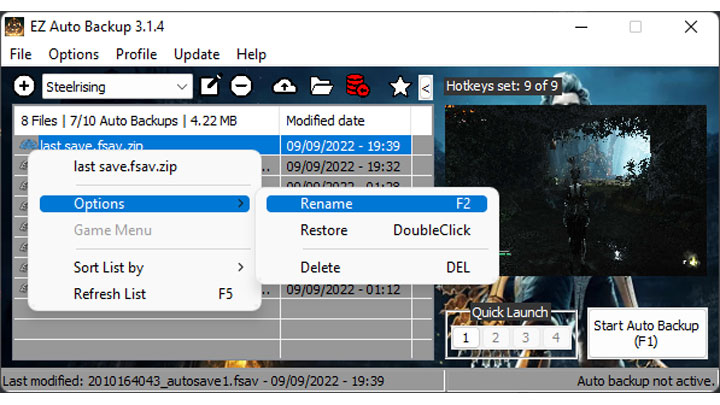The height and width of the screenshot is (405, 720).
Task: Click the Modified date column header
Action: [x=345, y=121]
